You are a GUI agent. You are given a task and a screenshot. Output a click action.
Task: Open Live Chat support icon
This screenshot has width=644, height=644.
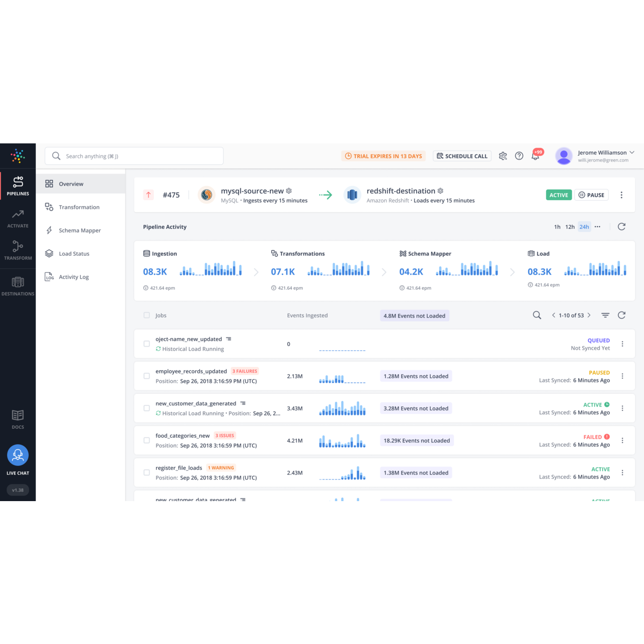[18, 455]
